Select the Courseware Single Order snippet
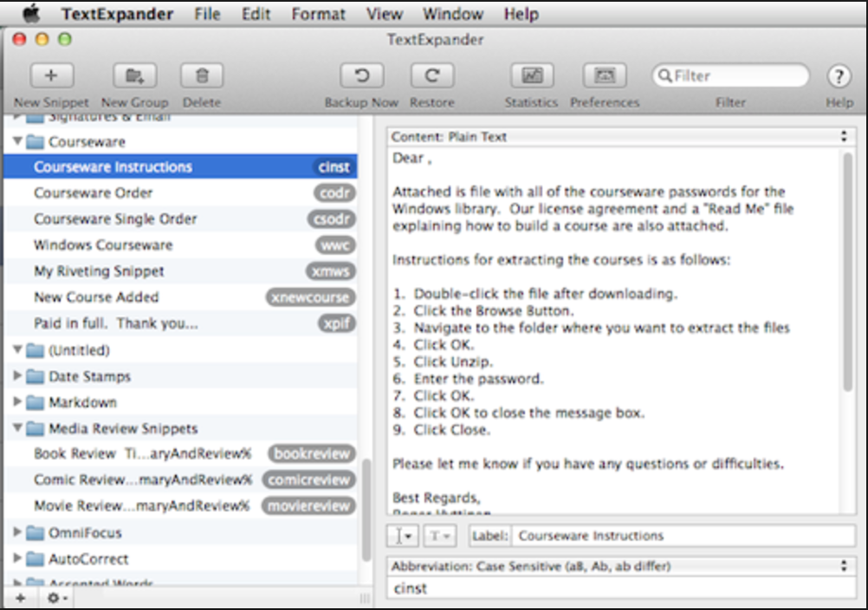The height and width of the screenshot is (610, 868). (x=180, y=218)
